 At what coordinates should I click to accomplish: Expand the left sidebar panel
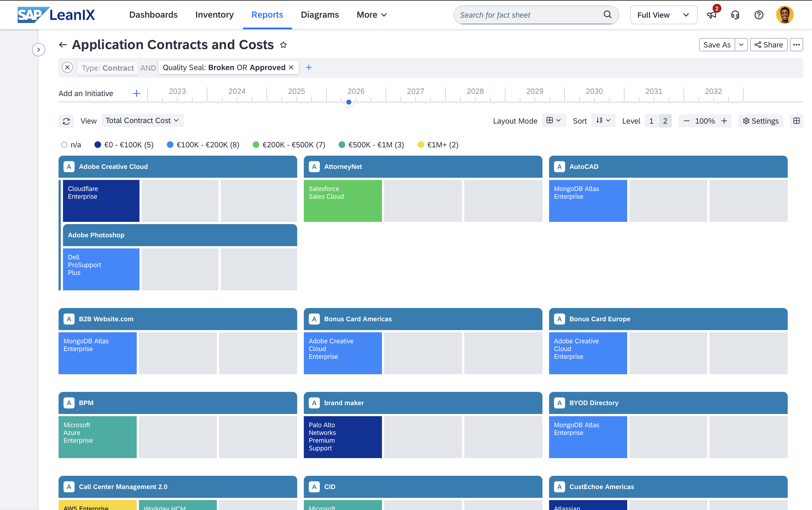(x=38, y=49)
